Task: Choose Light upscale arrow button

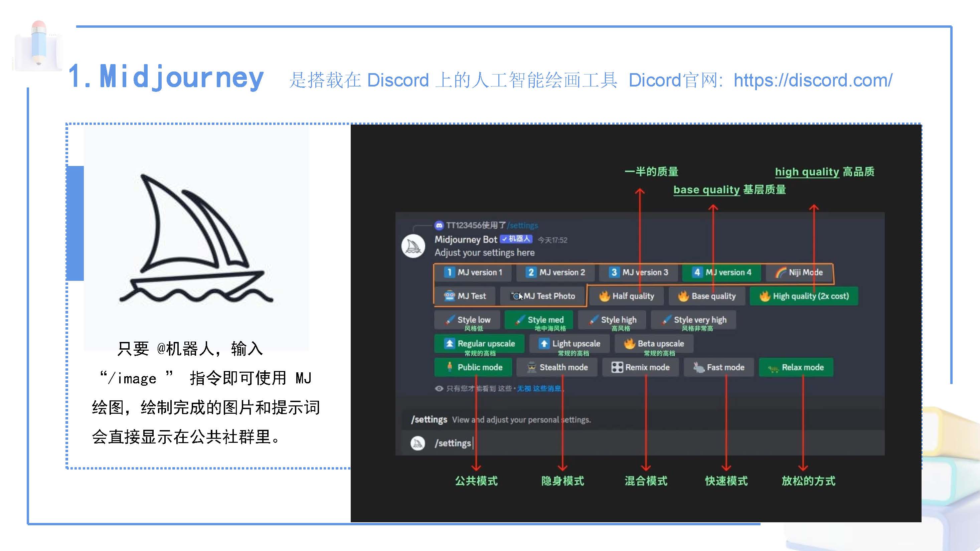Action: 569,343
